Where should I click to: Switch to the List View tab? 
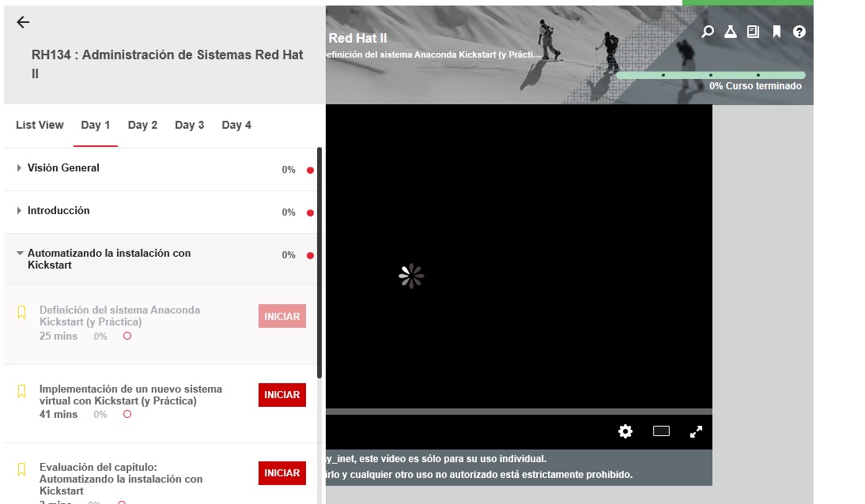click(x=40, y=125)
